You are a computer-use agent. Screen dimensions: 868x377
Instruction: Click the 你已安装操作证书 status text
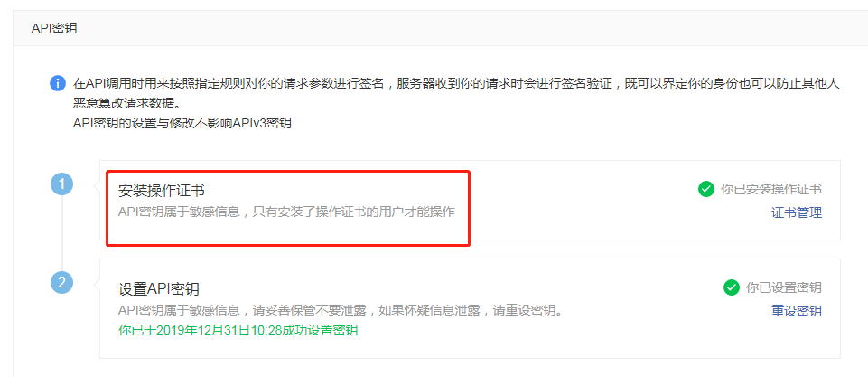coord(771,189)
